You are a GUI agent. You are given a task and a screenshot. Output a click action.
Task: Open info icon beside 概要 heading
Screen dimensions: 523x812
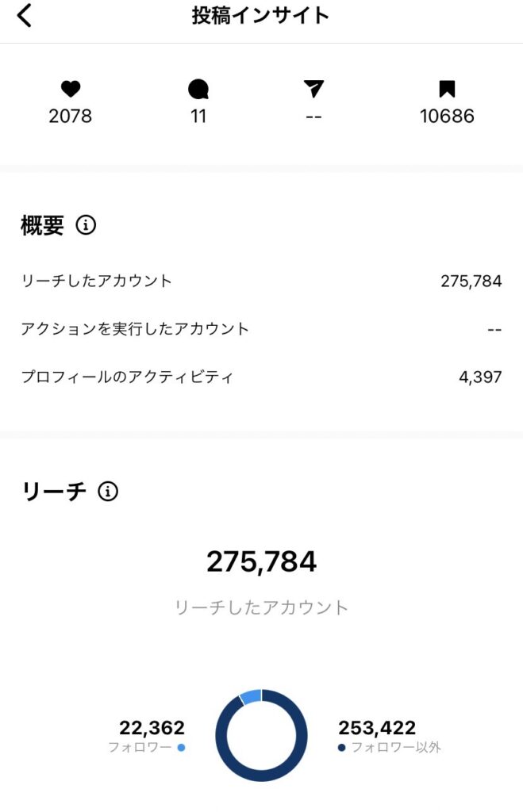(86, 226)
